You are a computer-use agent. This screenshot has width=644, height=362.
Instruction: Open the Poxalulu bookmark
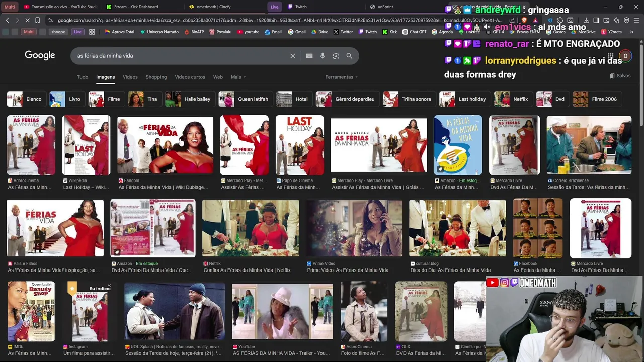pyautogui.click(x=220, y=32)
